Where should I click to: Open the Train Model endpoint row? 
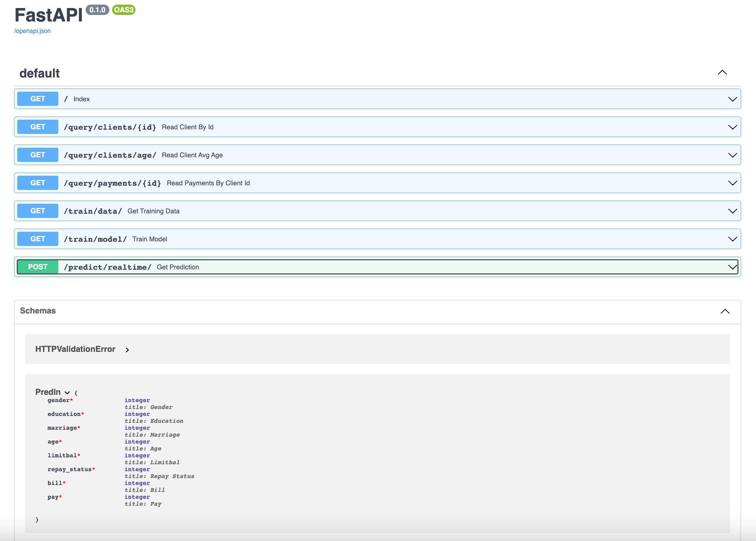pos(731,239)
